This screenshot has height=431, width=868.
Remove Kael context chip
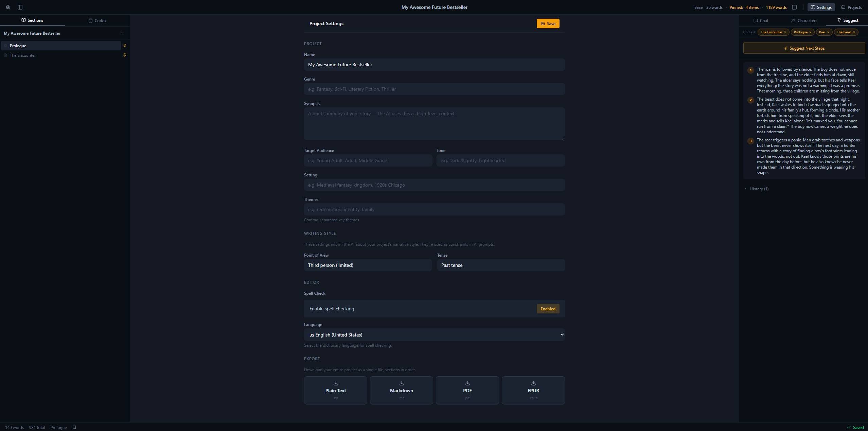[828, 32]
